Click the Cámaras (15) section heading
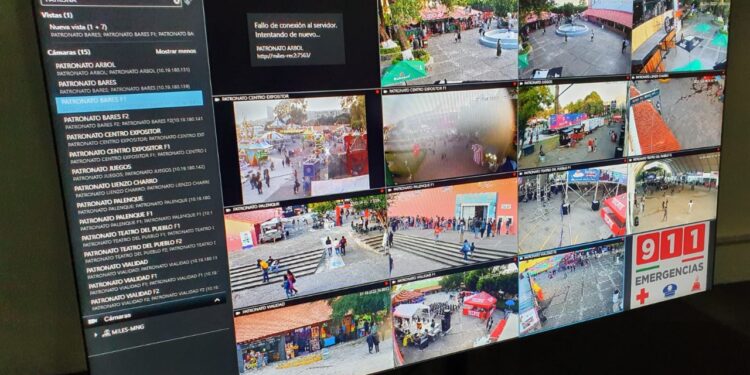750x375 pixels. pos(69,52)
